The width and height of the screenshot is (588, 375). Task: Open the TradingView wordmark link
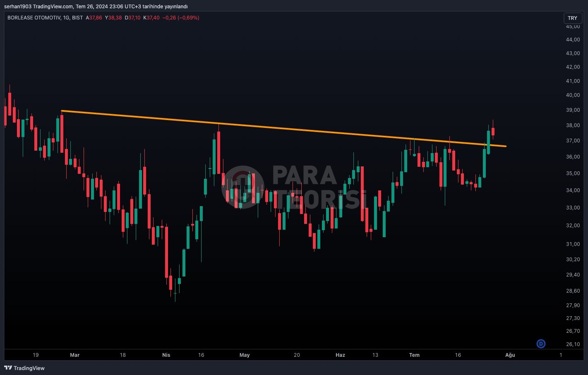point(29,368)
